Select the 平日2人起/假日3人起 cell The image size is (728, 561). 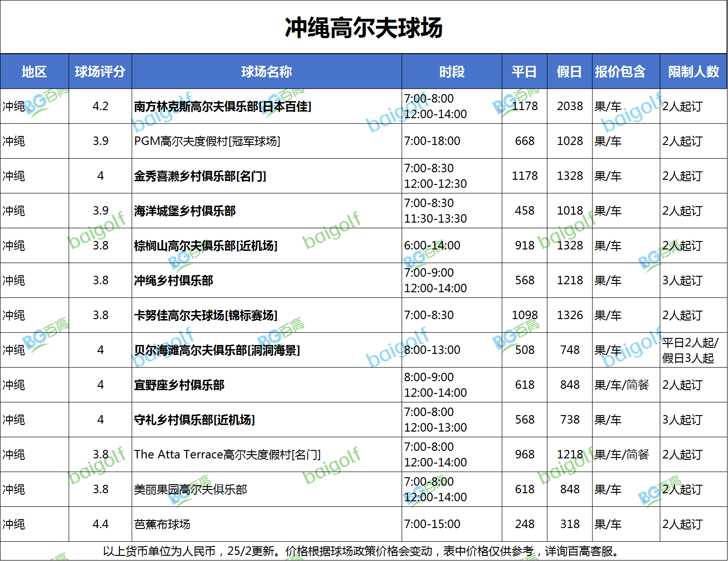point(690,350)
